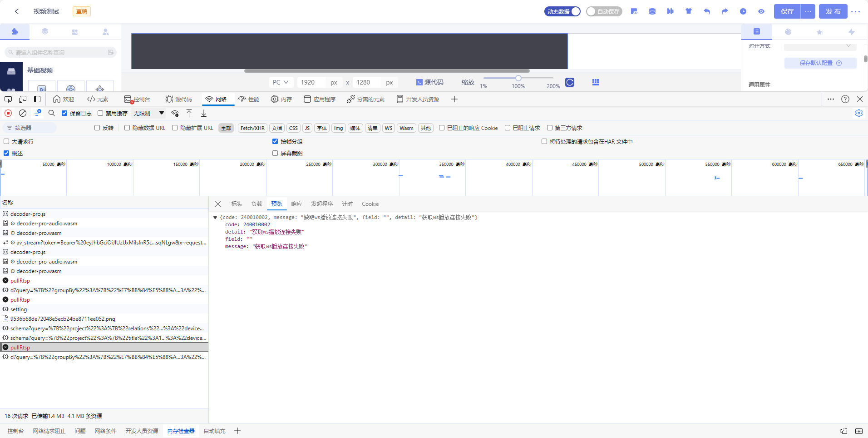This screenshot has width=868, height=438.
Task: Switch to the 标头 request tab
Action: (x=237, y=204)
